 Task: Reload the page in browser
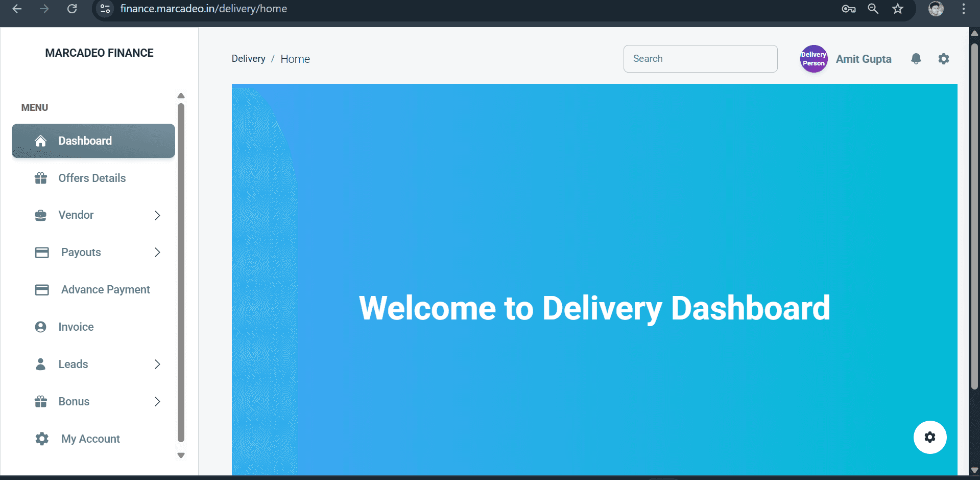[x=72, y=9]
